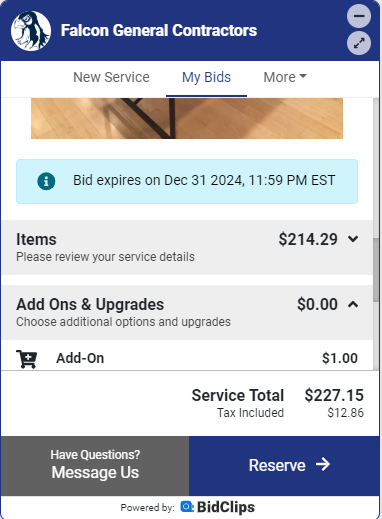Screen dimensions: 382x519
Task: Expand widget using the arrows icon
Action: [x=359, y=43]
